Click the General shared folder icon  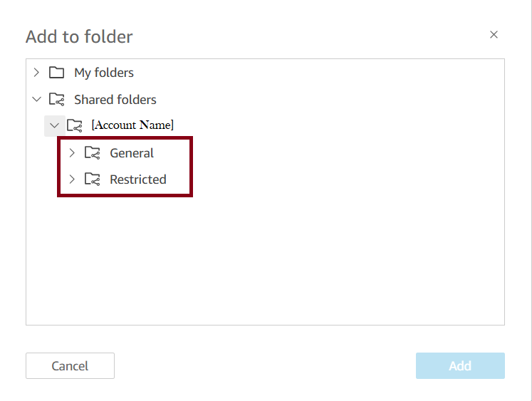92,153
